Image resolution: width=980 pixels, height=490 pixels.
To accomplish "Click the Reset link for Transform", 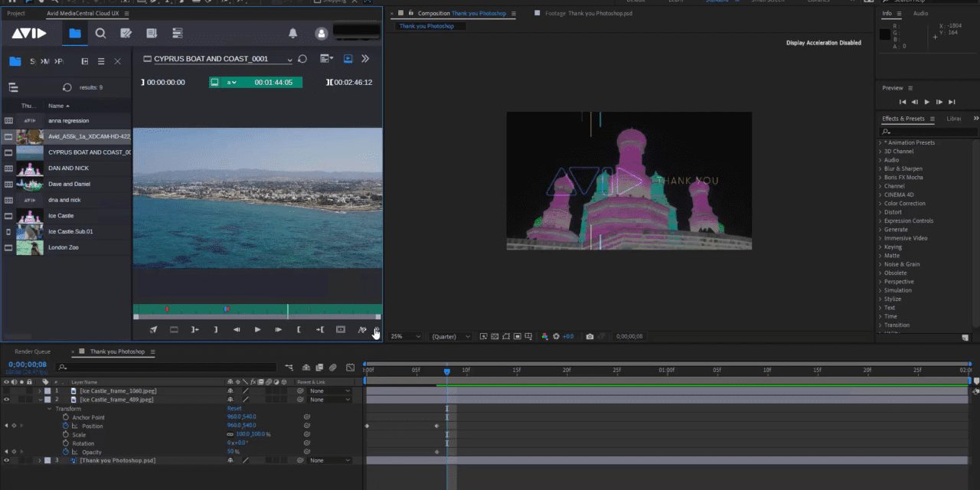I will (x=234, y=409).
